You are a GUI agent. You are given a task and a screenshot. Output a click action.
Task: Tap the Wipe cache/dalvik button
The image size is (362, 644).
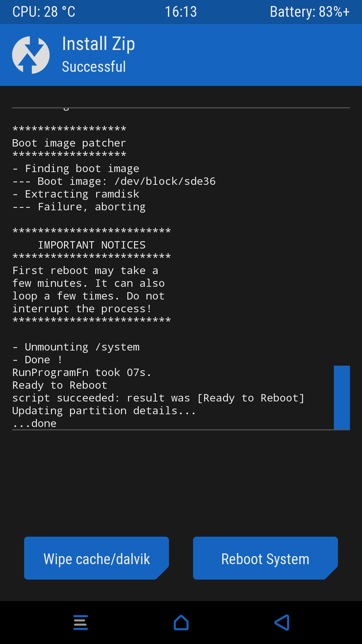[97, 558]
